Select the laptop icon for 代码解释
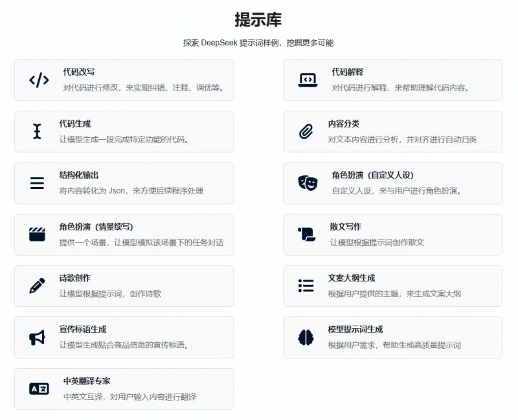 coord(306,80)
